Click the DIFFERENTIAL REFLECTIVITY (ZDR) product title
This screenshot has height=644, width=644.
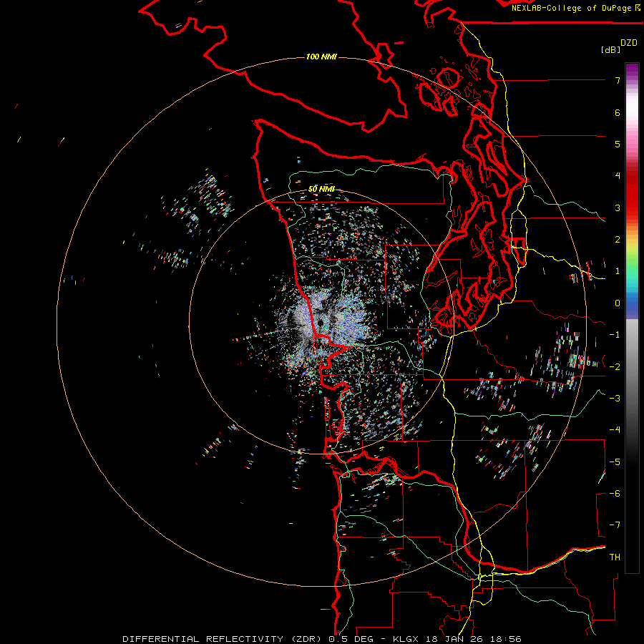(223, 639)
